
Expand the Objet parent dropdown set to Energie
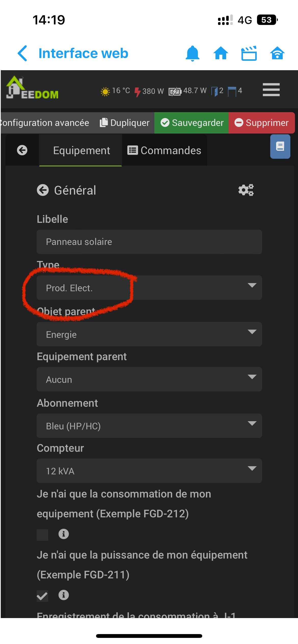(x=149, y=334)
